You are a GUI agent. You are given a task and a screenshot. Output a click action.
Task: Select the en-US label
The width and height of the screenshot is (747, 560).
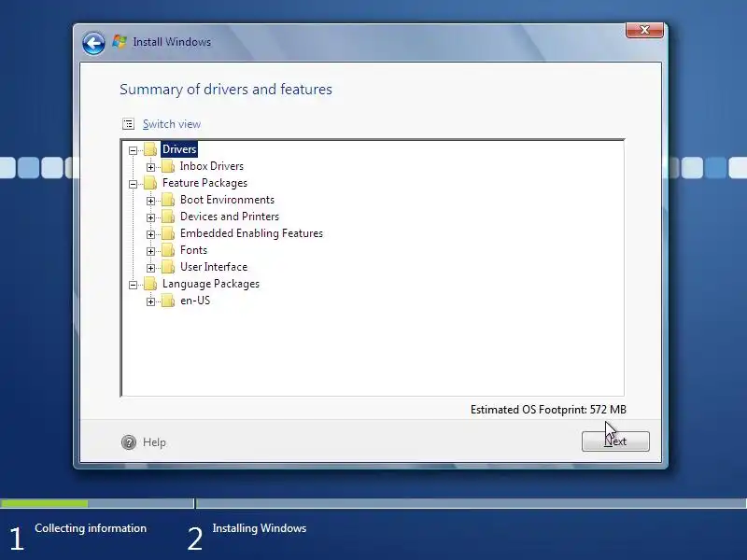(195, 301)
